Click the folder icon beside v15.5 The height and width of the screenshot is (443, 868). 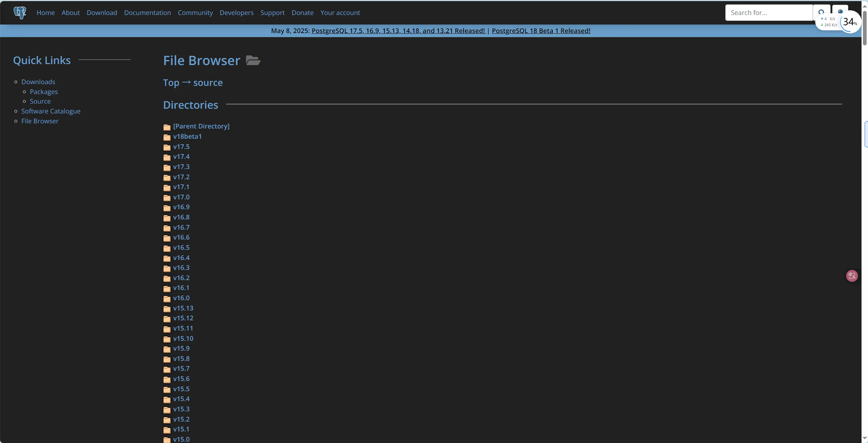167,390
